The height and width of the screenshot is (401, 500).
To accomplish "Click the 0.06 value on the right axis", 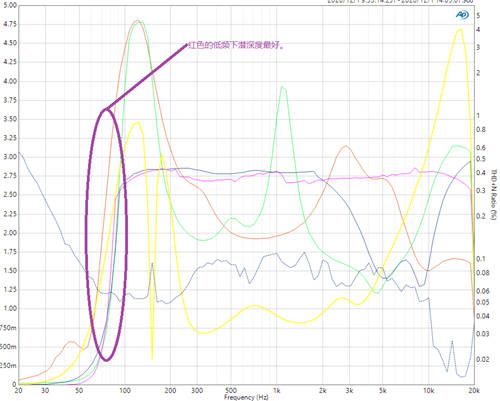I will (482, 291).
